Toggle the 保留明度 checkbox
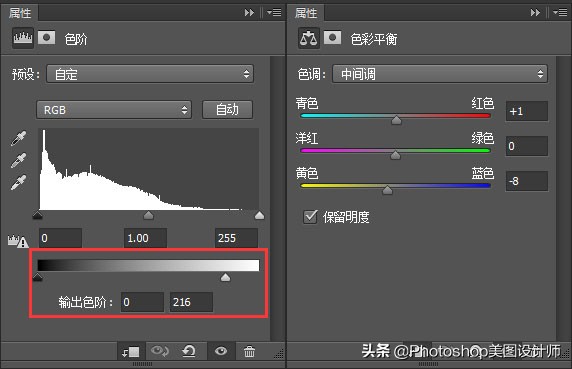 click(x=310, y=217)
